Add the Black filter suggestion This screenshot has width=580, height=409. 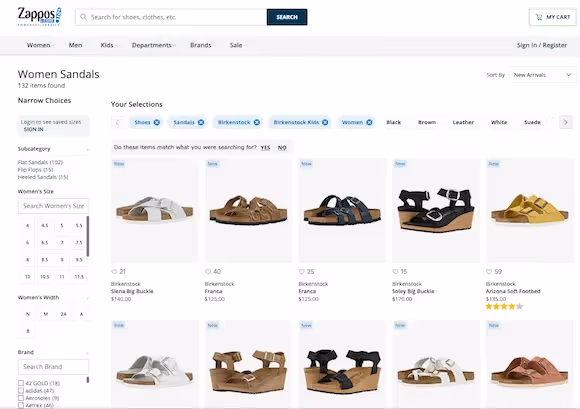(x=394, y=122)
